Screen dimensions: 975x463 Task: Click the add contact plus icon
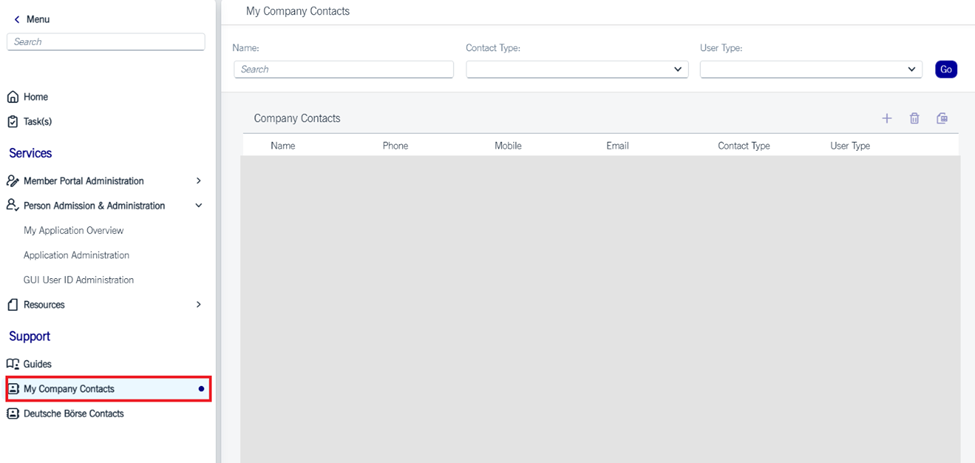point(886,118)
